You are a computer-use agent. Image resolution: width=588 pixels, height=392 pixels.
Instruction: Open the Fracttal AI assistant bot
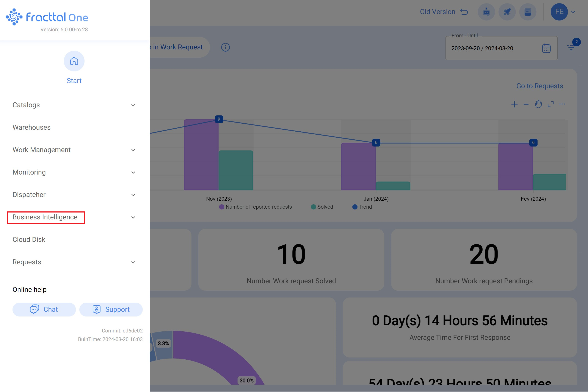point(486,12)
